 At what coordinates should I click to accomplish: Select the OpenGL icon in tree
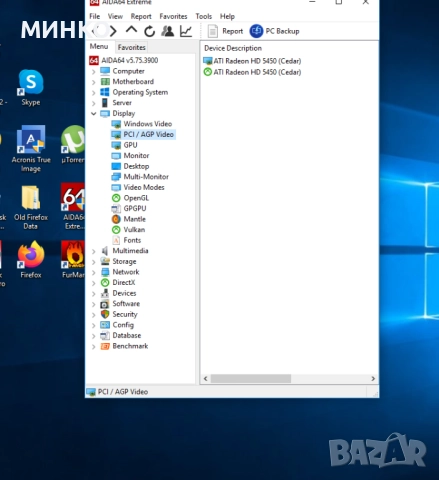click(116, 198)
